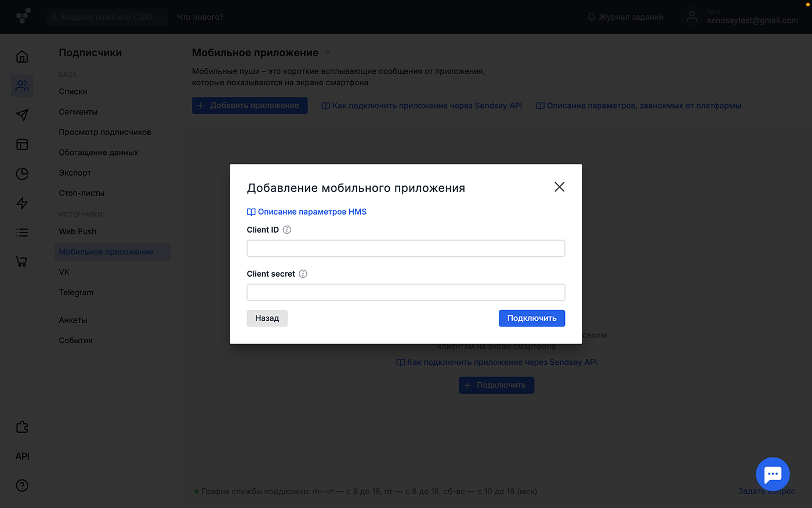Select Web Push in the sidebar menu

point(78,231)
